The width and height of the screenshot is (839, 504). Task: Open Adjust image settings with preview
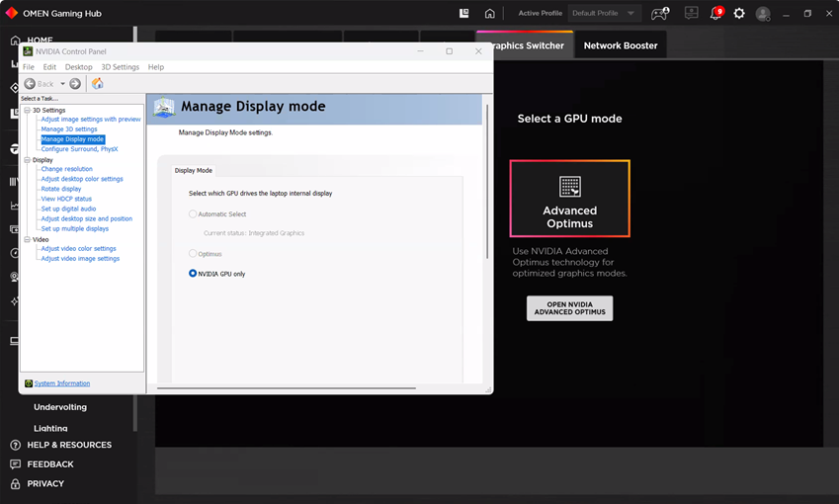(91, 120)
